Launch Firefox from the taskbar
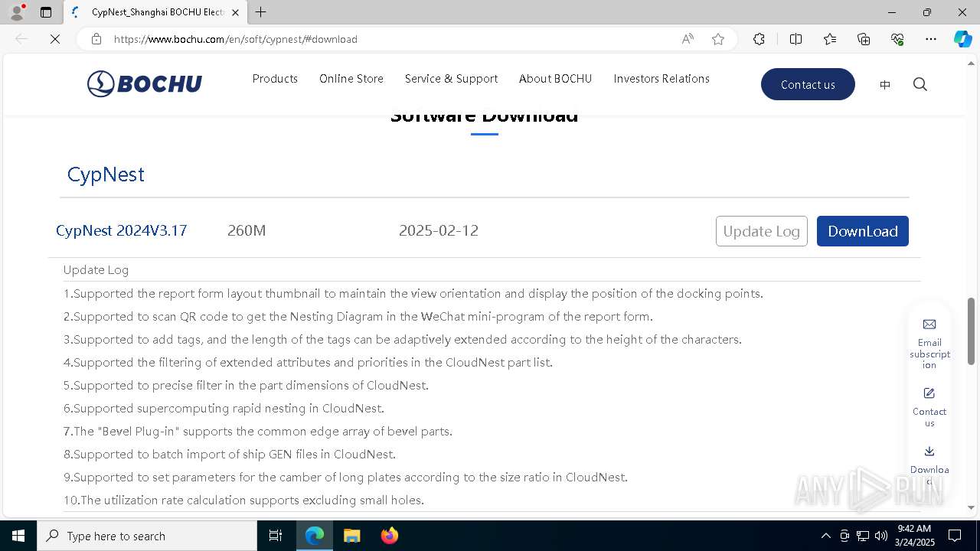The image size is (980, 551). pyautogui.click(x=390, y=536)
